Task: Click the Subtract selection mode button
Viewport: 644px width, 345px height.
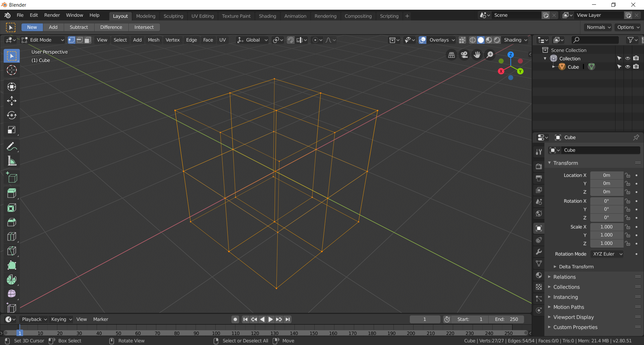Action: pyautogui.click(x=78, y=27)
